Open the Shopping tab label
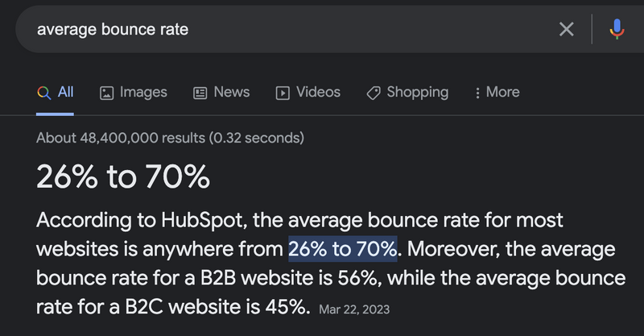Image resolution: width=644 pixels, height=336 pixels. tap(418, 93)
